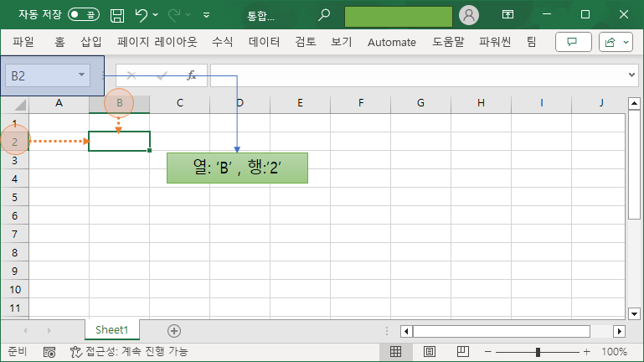Expand the formula bar chevron
This screenshot has height=362, width=644.
tap(632, 75)
